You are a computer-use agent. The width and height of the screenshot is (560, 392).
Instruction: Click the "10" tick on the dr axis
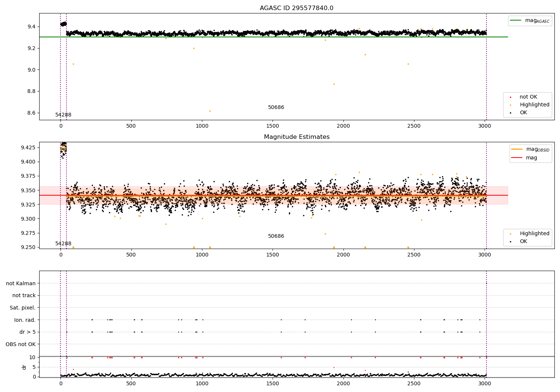tap(32, 358)
